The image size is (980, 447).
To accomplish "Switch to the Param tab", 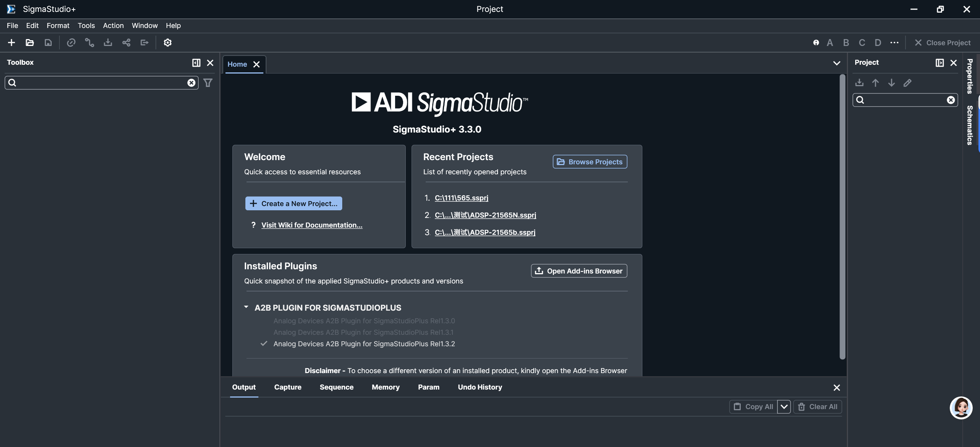I will click(x=429, y=387).
